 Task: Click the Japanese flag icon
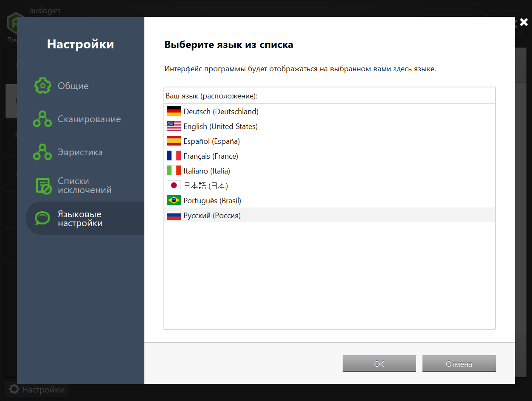[x=174, y=186]
